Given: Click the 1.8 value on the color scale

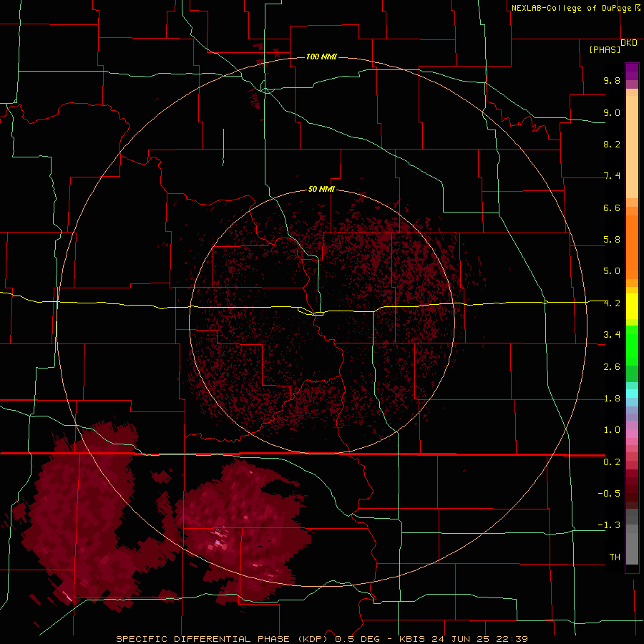Looking at the screenshot, I should [612, 399].
